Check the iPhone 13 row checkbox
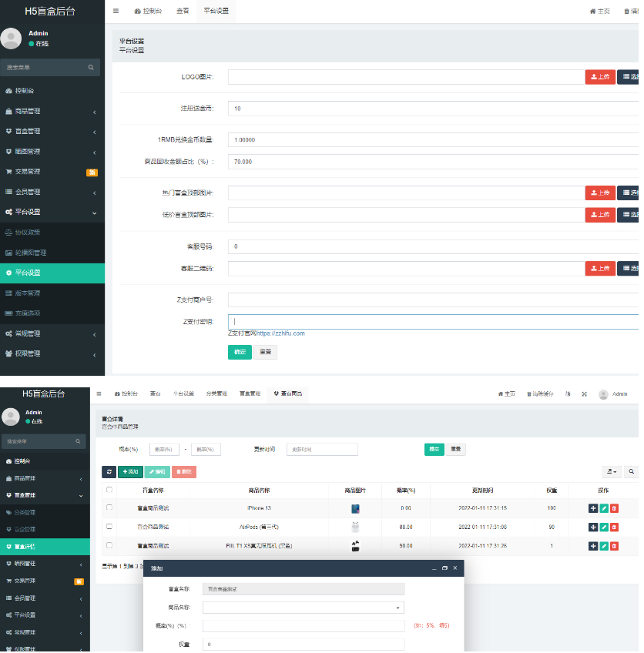The image size is (644, 653). [x=109, y=507]
